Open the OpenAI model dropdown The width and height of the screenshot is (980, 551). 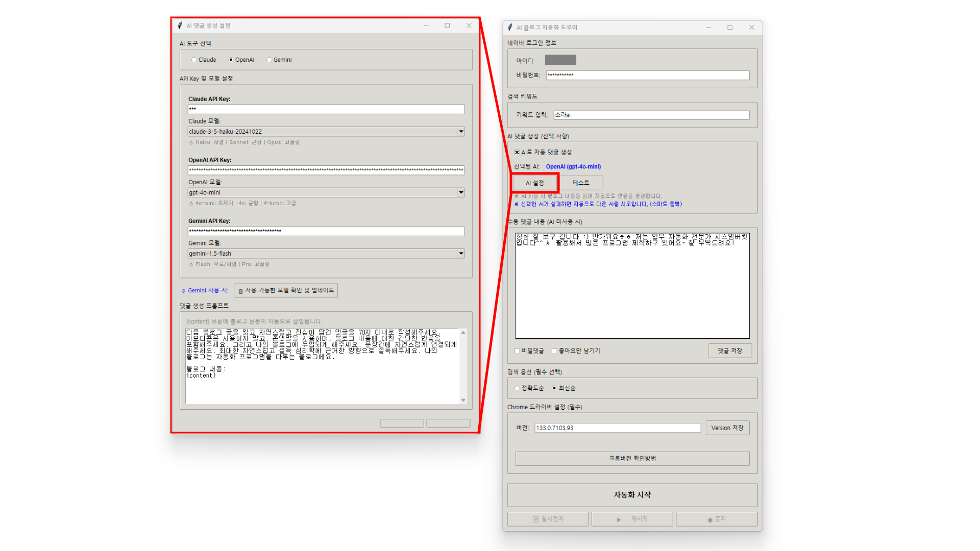(x=460, y=192)
